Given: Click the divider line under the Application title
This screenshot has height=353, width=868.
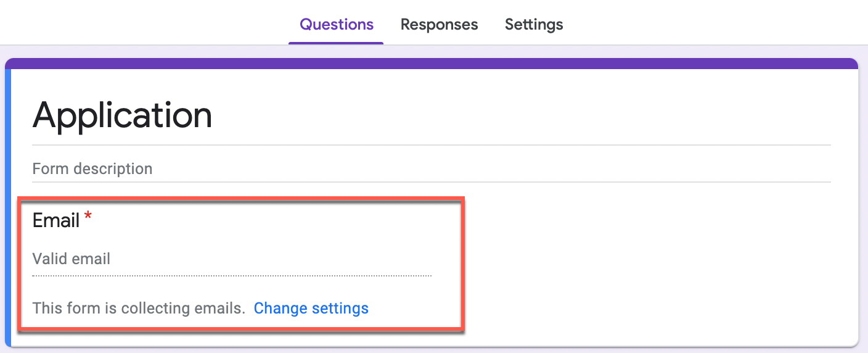Looking at the screenshot, I should coord(432,145).
